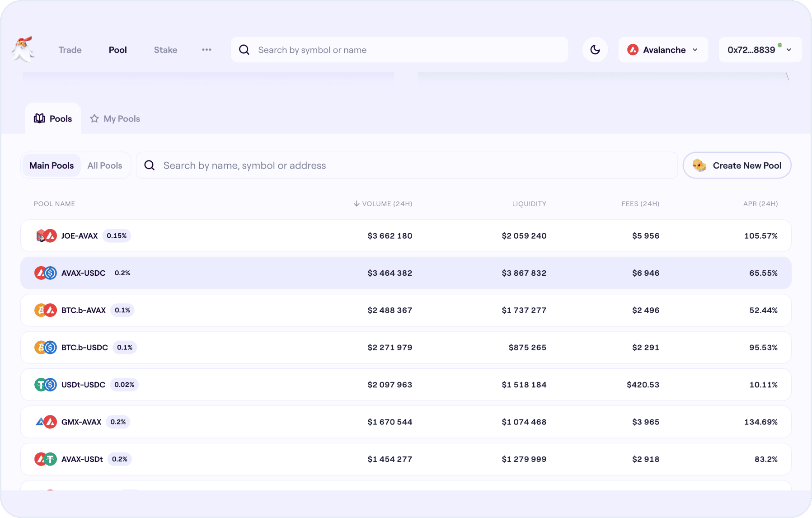812x518 pixels.
Task: Sort by the Fees (24H) column header
Action: [640, 204]
